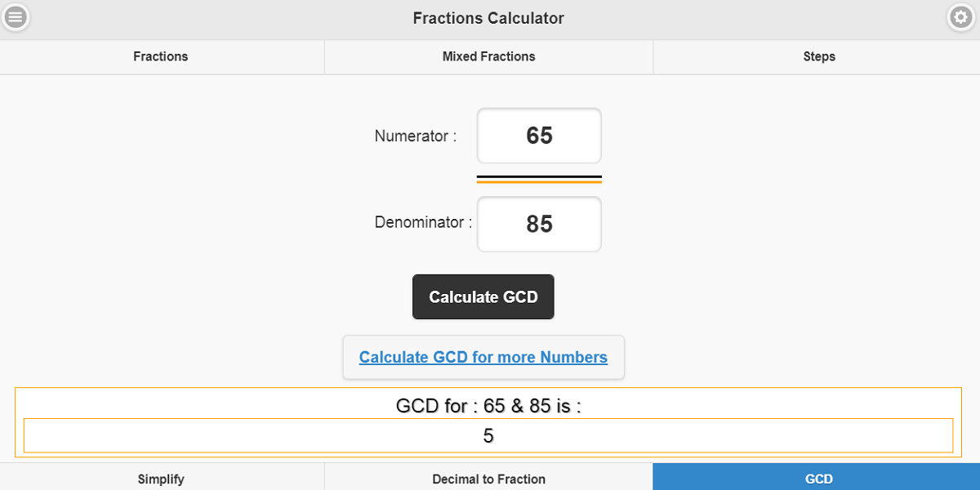Click the black fraction bar line
Viewport: 980px width, 490px height.
point(539,176)
